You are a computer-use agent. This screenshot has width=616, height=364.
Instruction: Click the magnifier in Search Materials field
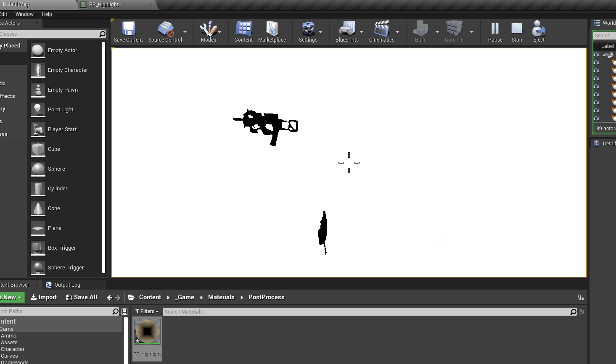coord(573,311)
